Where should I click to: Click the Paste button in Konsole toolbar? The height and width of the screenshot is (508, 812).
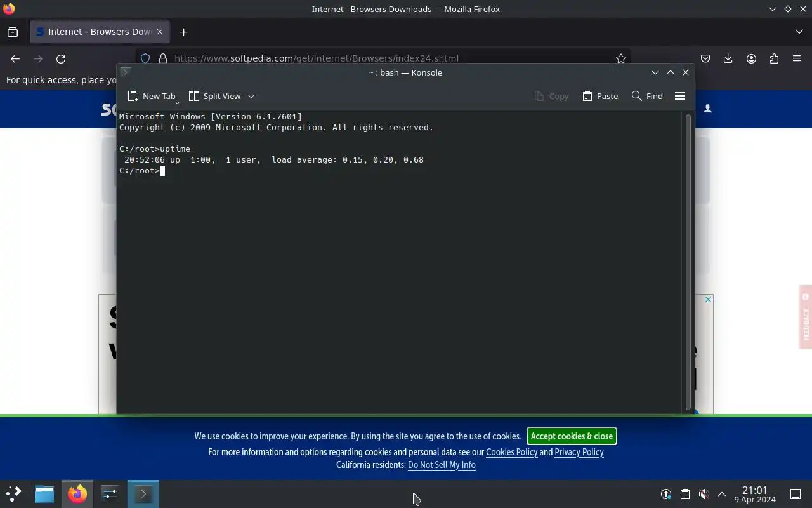coord(600,96)
